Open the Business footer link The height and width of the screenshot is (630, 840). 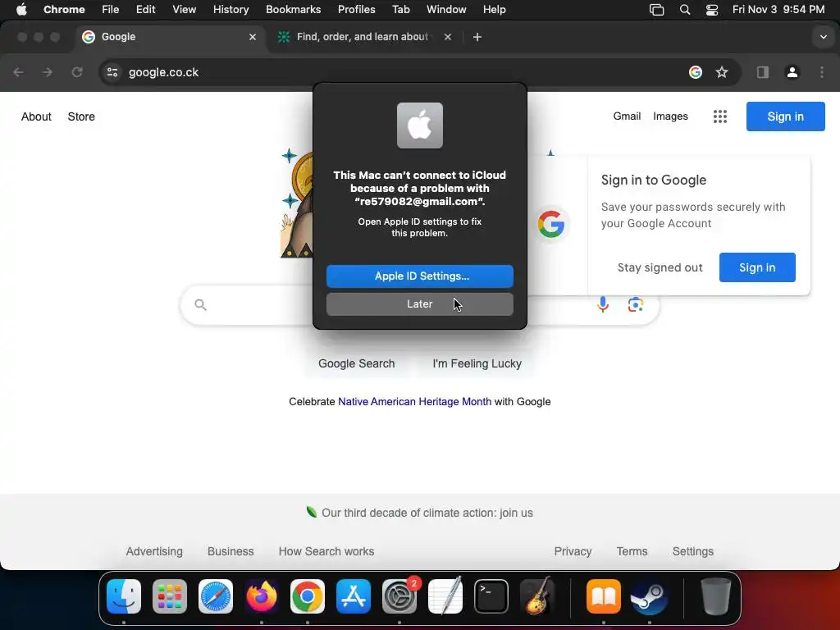click(231, 551)
